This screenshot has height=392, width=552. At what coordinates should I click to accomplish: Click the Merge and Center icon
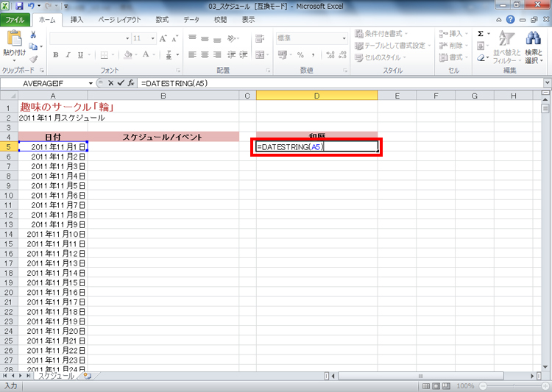(260, 54)
